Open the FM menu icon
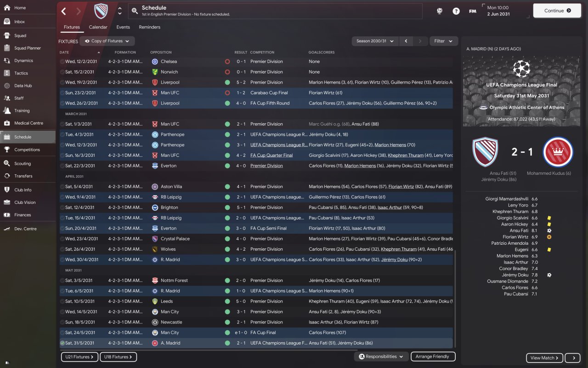 tap(472, 11)
